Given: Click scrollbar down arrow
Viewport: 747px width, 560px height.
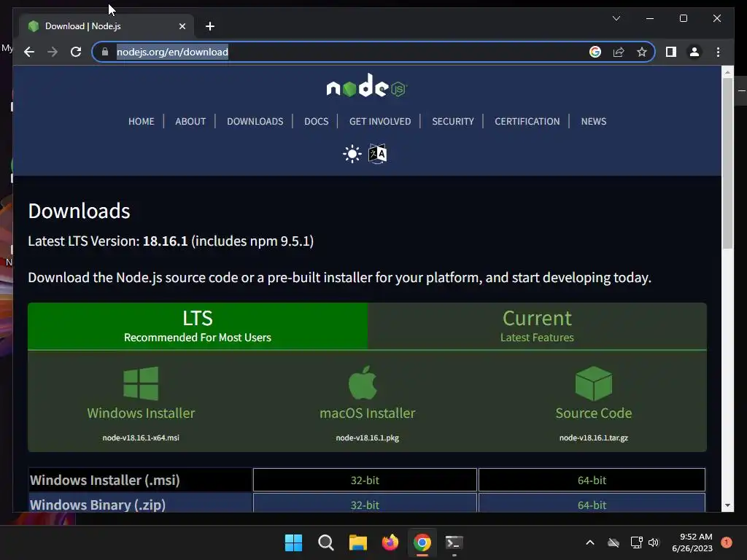Looking at the screenshot, I should pyautogui.click(x=727, y=506).
